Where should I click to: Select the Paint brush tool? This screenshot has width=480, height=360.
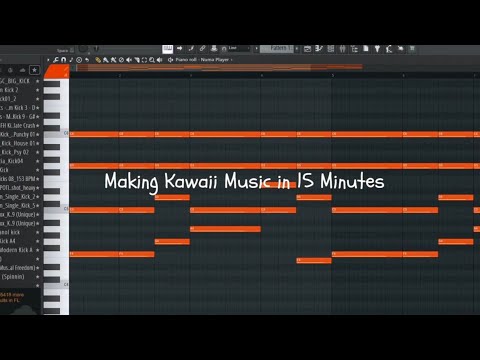[106, 60]
